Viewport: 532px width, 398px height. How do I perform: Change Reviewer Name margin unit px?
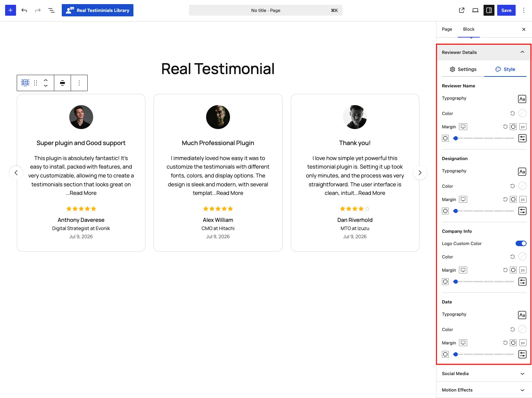click(x=523, y=127)
